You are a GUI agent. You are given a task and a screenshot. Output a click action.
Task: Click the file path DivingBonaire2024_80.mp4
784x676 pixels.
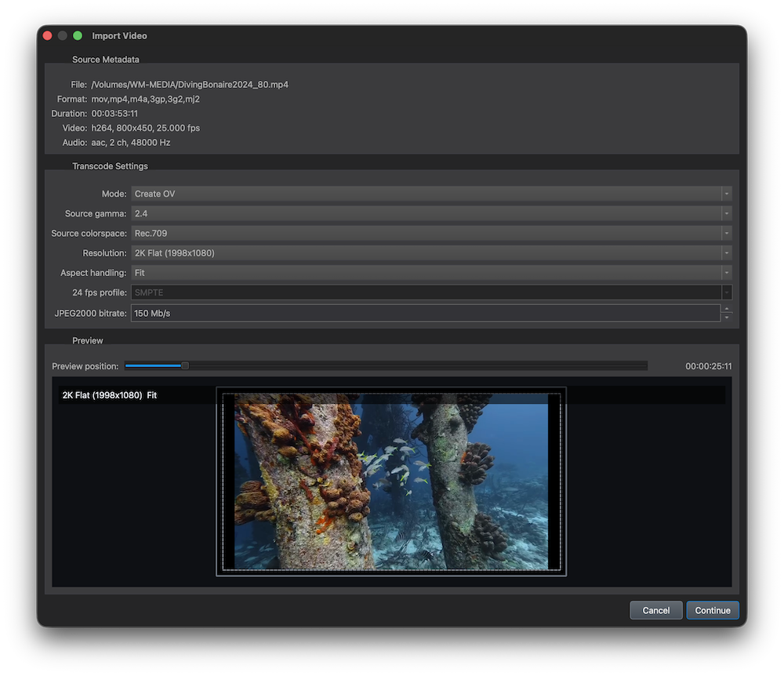tap(190, 85)
